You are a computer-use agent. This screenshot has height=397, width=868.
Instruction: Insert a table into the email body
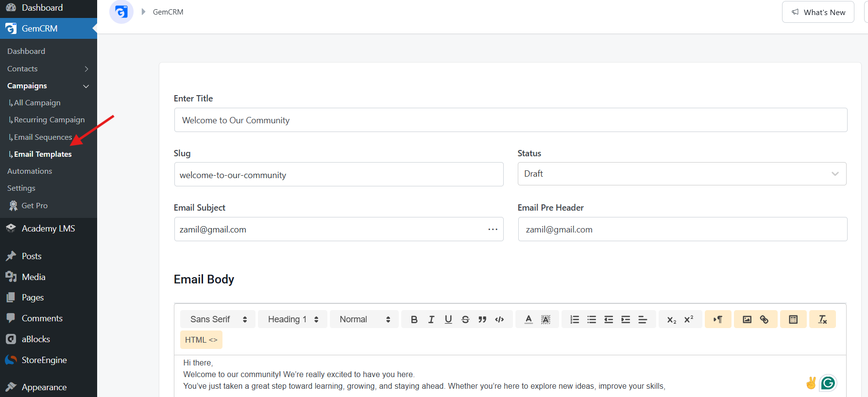[793, 319]
